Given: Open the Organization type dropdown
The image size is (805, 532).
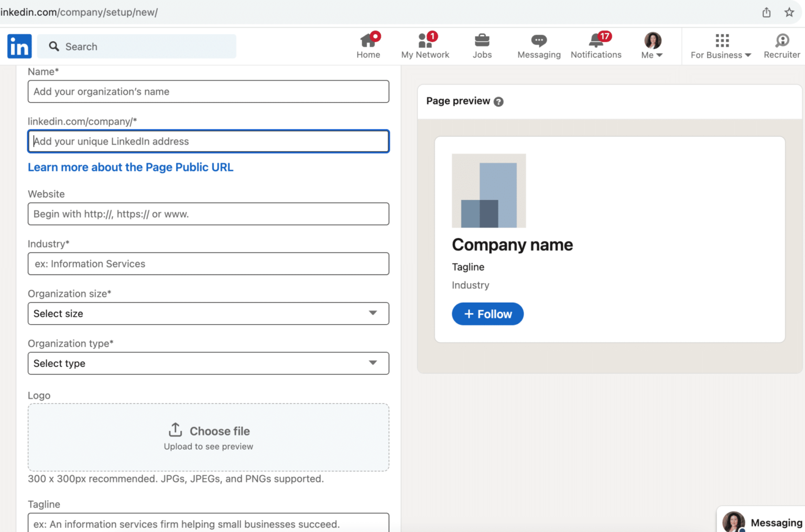Looking at the screenshot, I should 208,363.
